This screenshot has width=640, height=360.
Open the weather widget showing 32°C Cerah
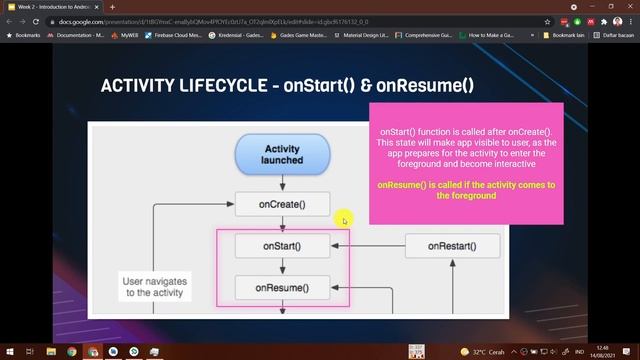482,352
